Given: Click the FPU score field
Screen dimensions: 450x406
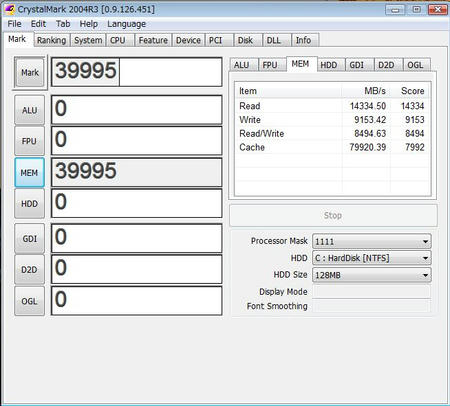Looking at the screenshot, I should [x=137, y=141].
